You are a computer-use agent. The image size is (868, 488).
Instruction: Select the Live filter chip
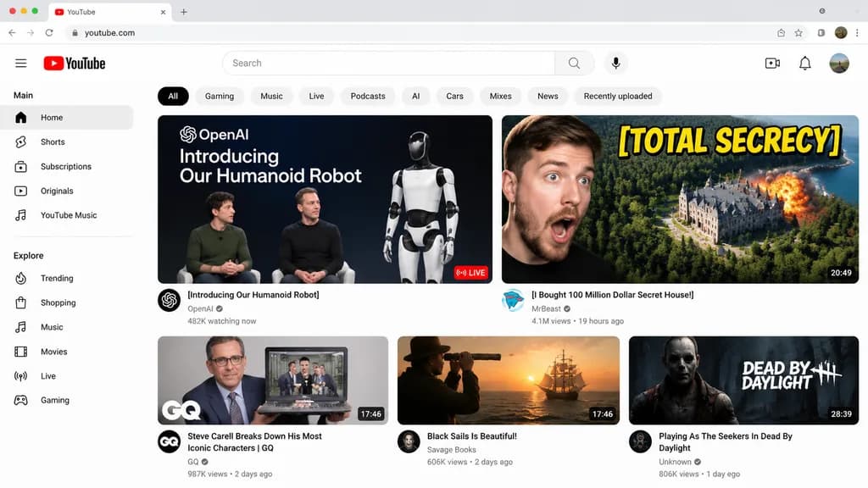[x=317, y=97]
